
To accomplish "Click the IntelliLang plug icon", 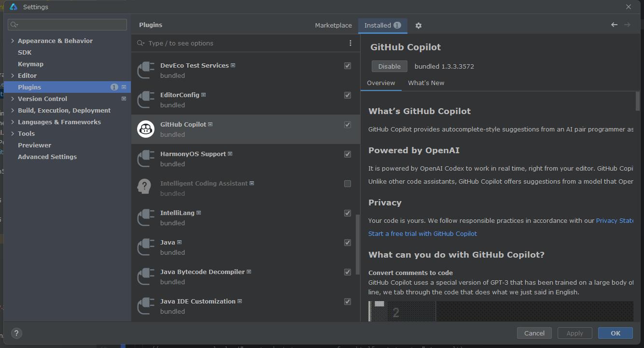I will pos(146,217).
